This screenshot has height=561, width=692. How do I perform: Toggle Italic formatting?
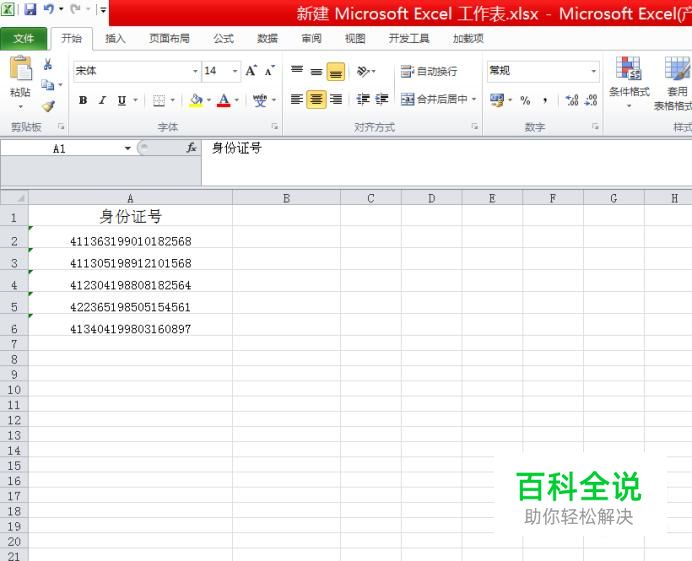(102, 100)
